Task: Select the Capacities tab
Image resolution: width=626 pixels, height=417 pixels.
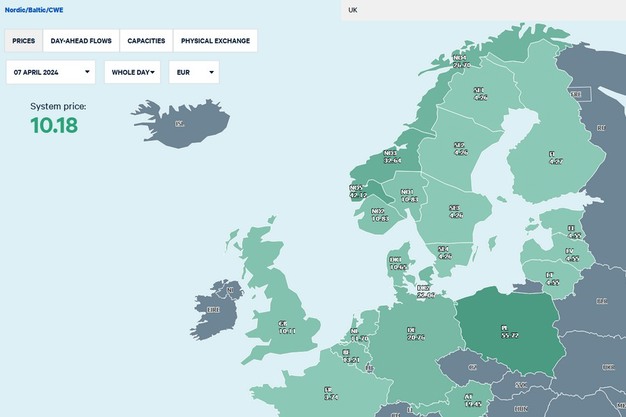Action: (146, 41)
